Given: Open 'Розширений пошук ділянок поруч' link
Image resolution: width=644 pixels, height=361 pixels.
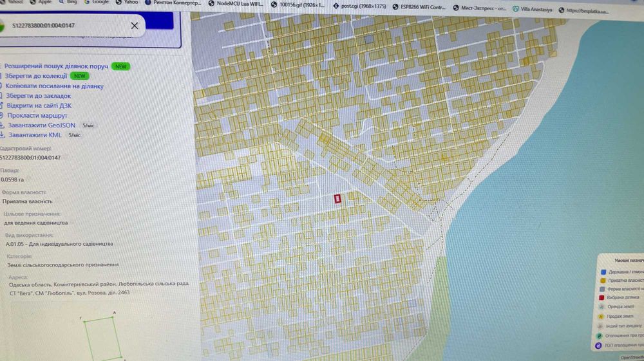Looking at the screenshot, I should pyautogui.click(x=56, y=66).
